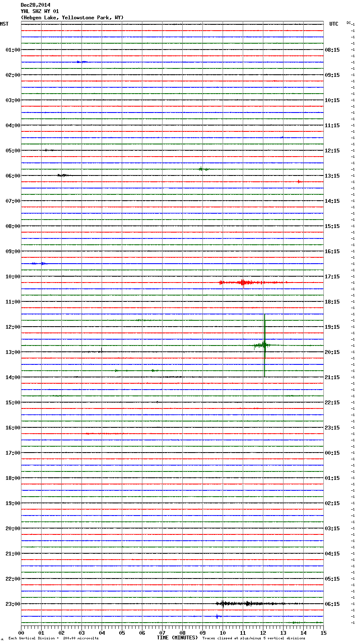The height and width of the screenshot is (644, 357).
Task: Click the tall green spike near 13:00
Action: 265,345
